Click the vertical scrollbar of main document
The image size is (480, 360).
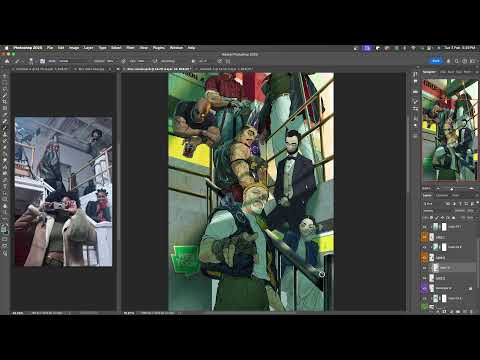tap(408, 153)
